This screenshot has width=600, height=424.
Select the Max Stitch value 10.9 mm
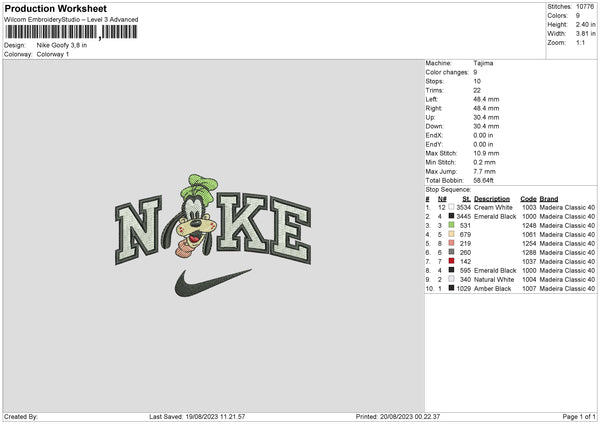pyautogui.click(x=486, y=153)
